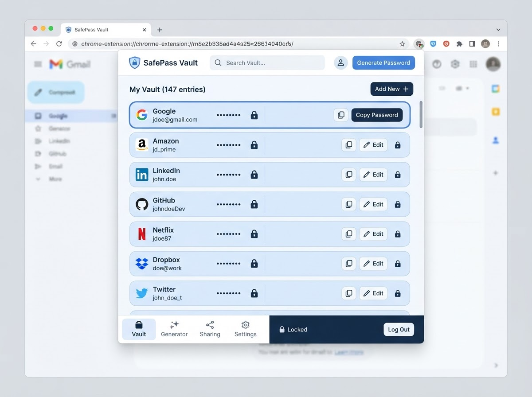This screenshot has width=532, height=397.
Task: Click lock icon right of Twitter Edit button
Action: pos(398,293)
